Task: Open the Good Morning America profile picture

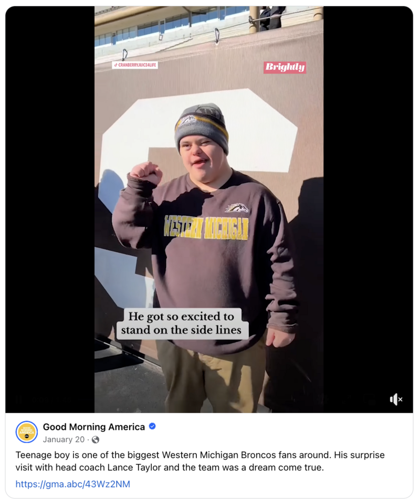Action: tap(27, 432)
